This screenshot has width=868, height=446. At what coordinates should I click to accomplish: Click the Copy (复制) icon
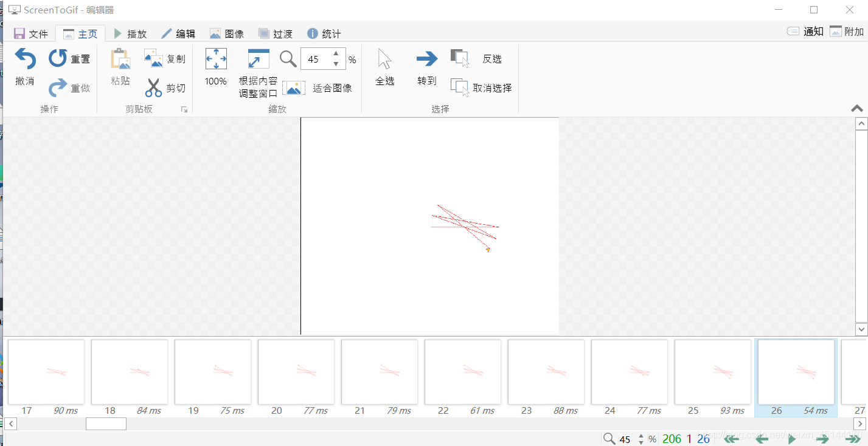[154, 58]
